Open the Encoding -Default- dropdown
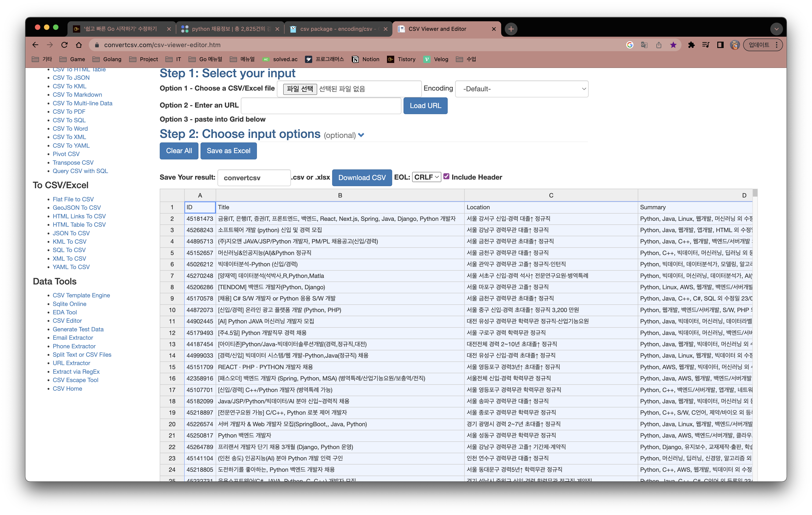 tap(521, 89)
